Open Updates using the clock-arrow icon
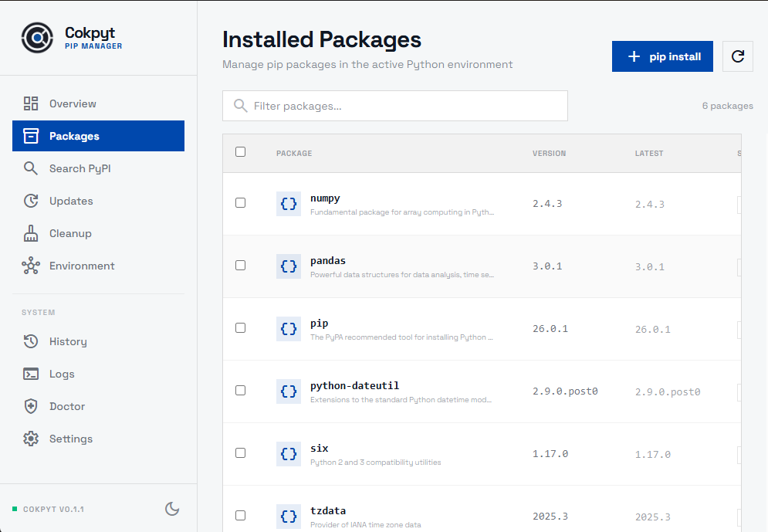Viewport: 768px width, 532px height. (31, 201)
